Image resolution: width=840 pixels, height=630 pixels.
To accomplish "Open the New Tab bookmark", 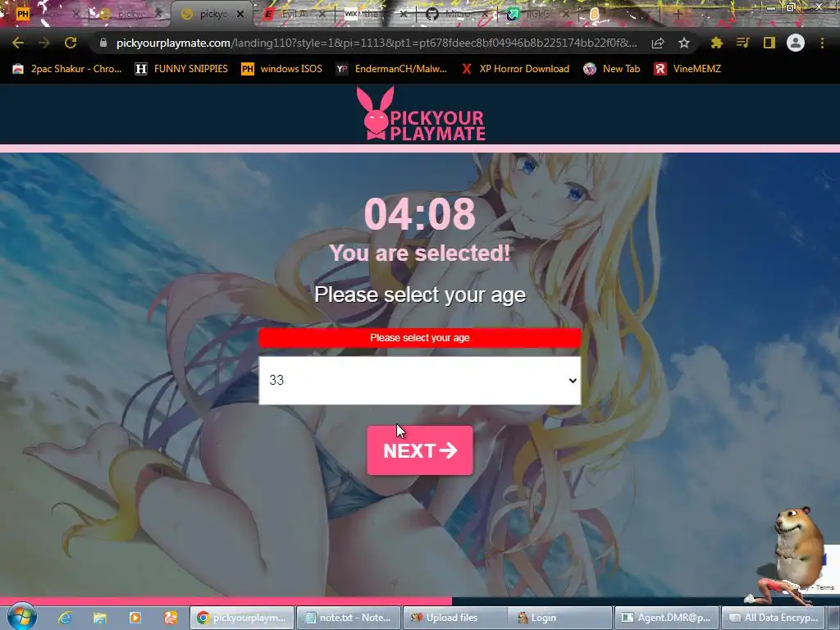I will tap(612, 69).
